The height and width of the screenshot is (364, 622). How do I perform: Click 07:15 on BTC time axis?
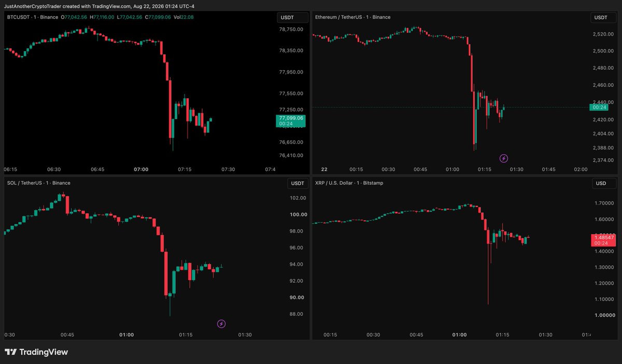click(185, 169)
